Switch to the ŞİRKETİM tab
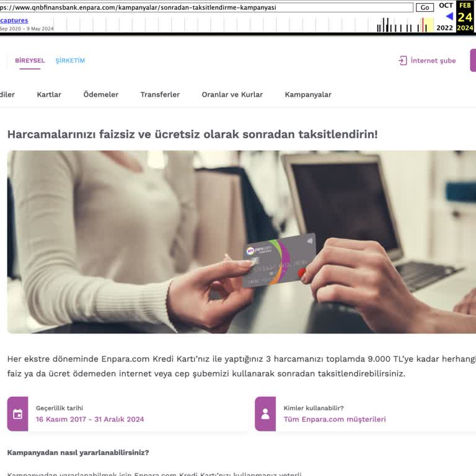The height and width of the screenshot is (476, 476). (70, 60)
